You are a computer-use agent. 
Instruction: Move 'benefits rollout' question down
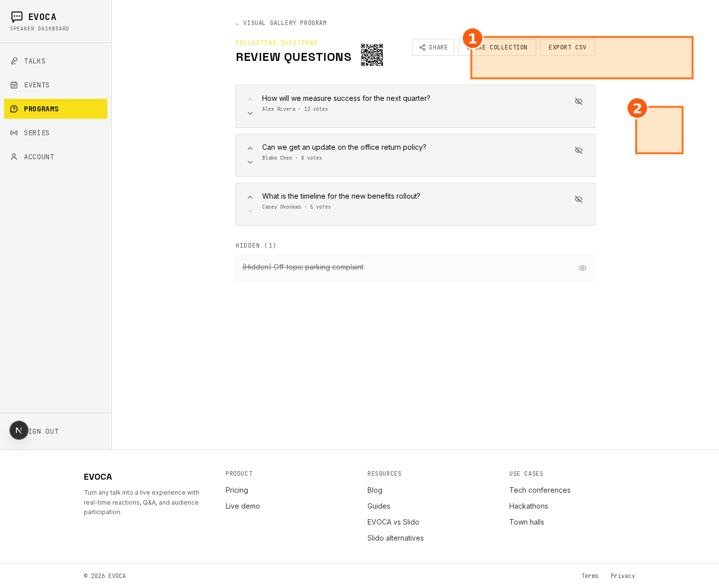click(x=250, y=211)
